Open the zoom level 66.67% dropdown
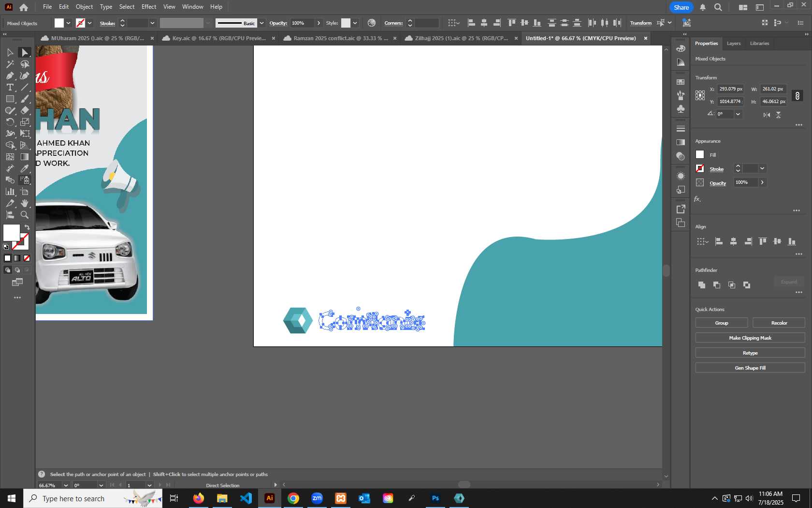The width and height of the screenshot is (812, 508). (x=65, y=485)
